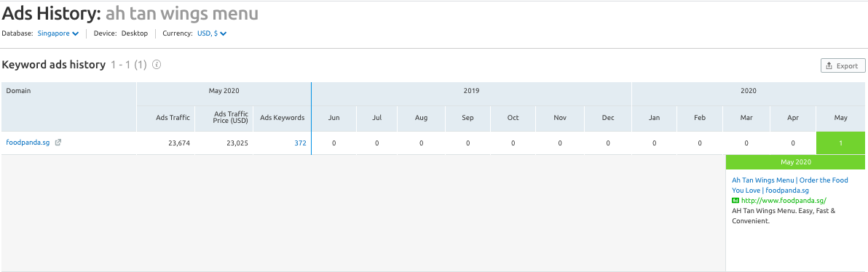Open the Singapore database dropdown

(58, 33)
